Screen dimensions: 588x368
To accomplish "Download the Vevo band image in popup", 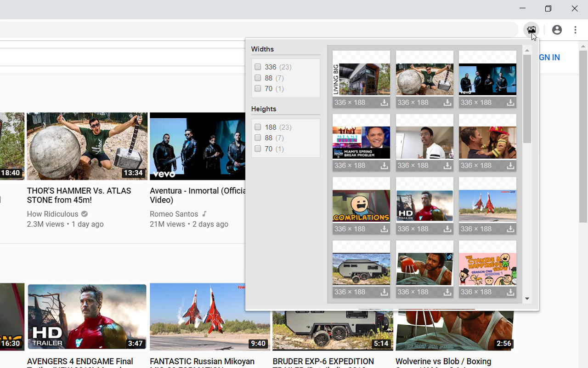I will [510, 103].
